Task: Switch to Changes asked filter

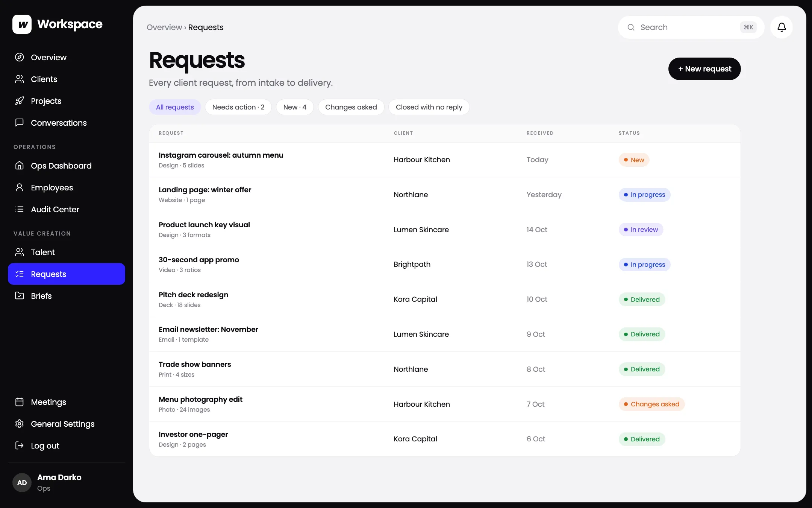Action: pos(351,107)
